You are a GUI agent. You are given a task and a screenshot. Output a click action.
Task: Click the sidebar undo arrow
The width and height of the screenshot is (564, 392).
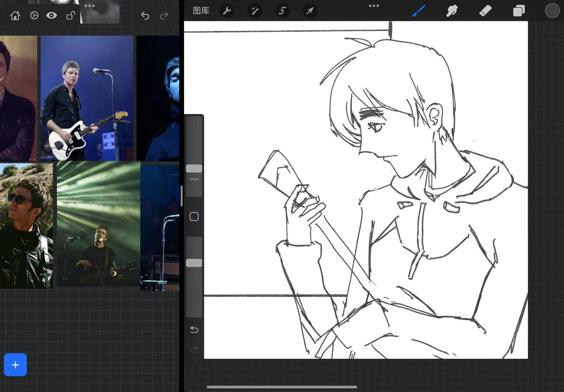point(194,330)
